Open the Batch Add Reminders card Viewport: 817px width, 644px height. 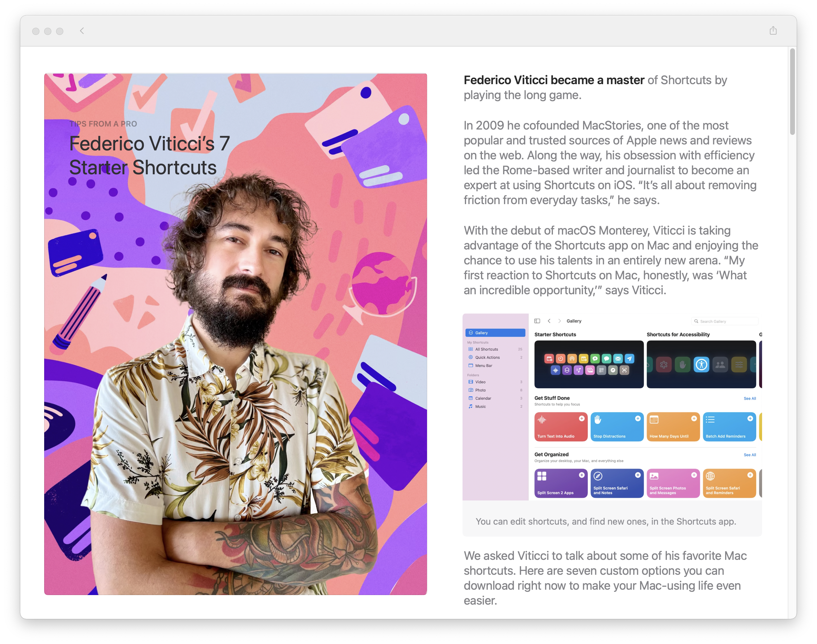pos(729,427)
